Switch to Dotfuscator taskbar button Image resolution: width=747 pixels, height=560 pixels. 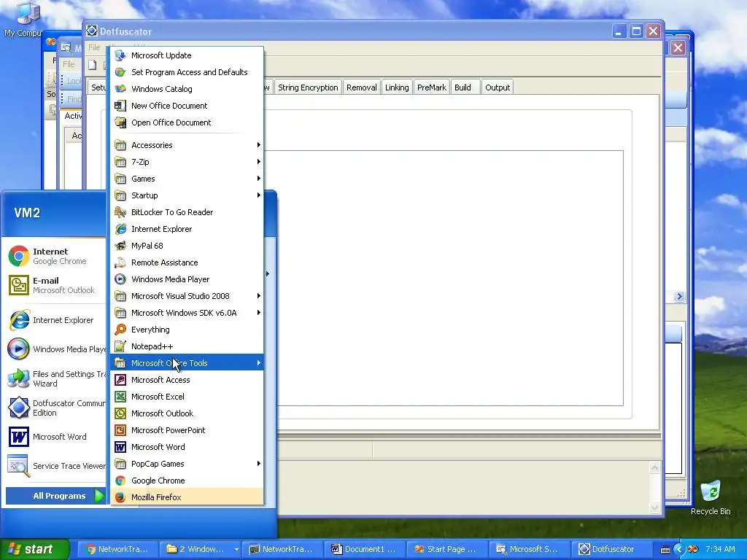pos(611,549)
